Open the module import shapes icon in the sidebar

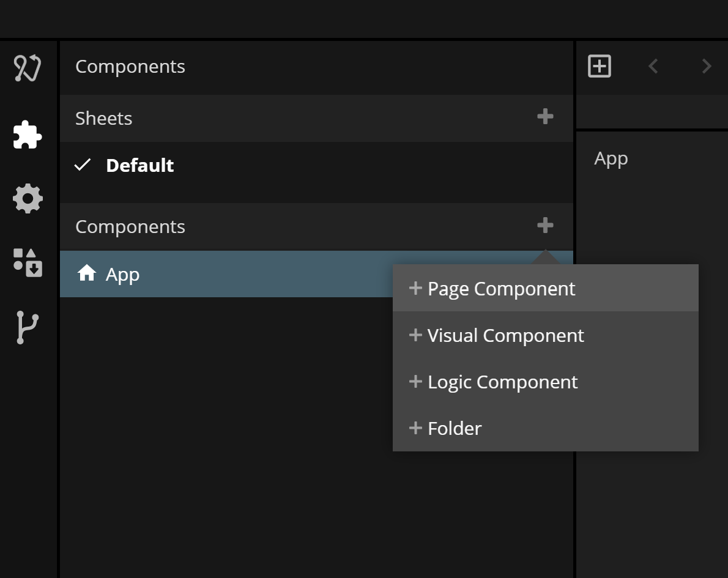[28, 262]
